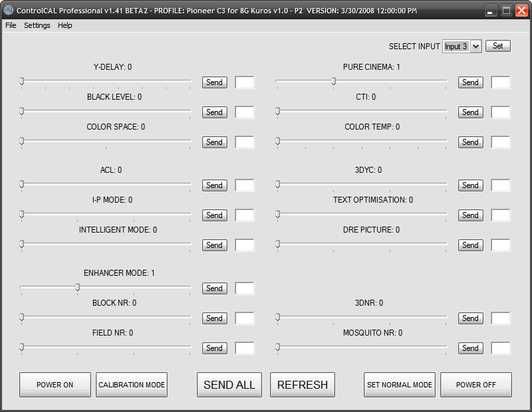This screenshot has width=532, height=412.
Task: Focus the ENHANCER MODE value input box
Action: 245,288
